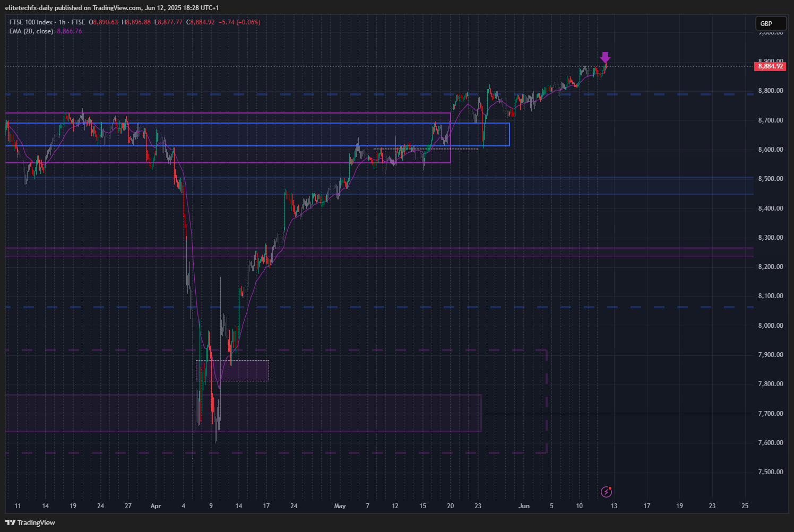Click the 7,600.00 price axis label
Viewport: 794px width, 532px height.
pos(771,443)
